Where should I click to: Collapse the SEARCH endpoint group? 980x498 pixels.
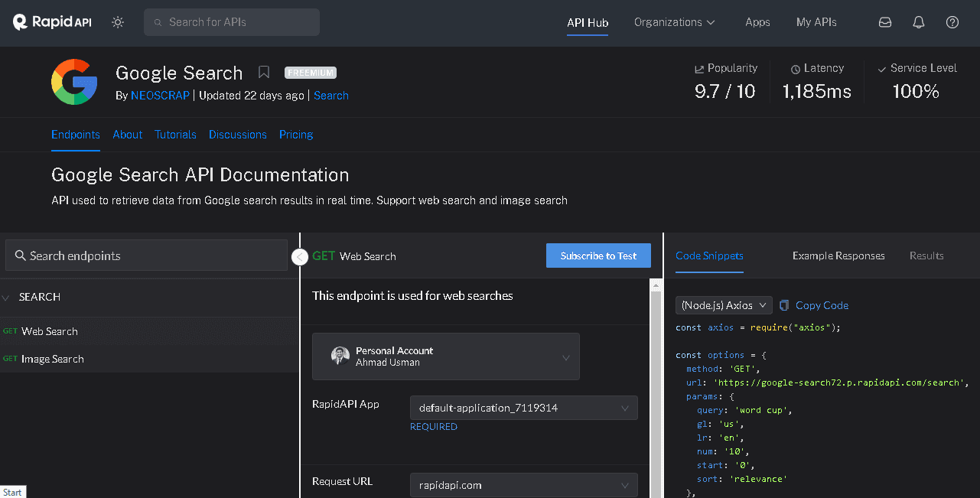[x=6, y=297]
